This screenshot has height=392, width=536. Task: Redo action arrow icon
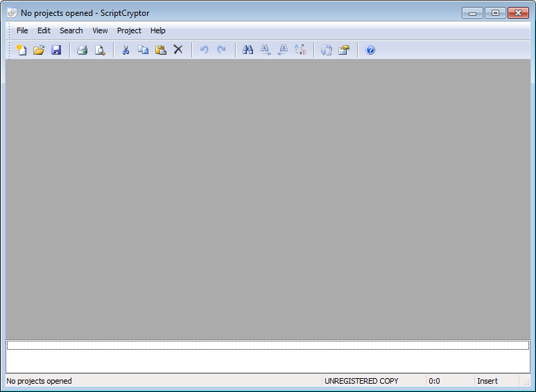pyautogui.click(x=221, y=50)
